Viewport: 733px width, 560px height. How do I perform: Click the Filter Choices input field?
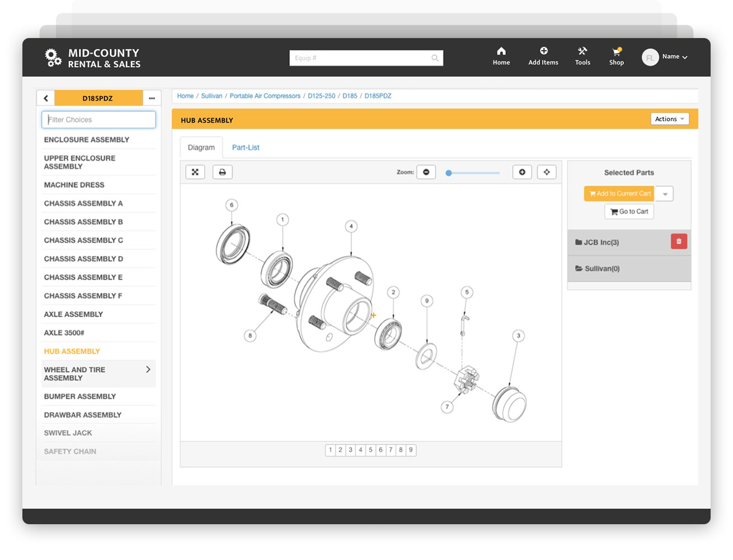coord(98,119)
